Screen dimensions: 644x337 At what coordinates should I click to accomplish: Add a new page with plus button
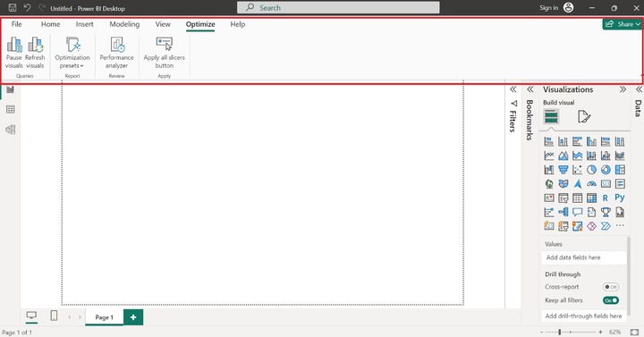click(133, 317)
